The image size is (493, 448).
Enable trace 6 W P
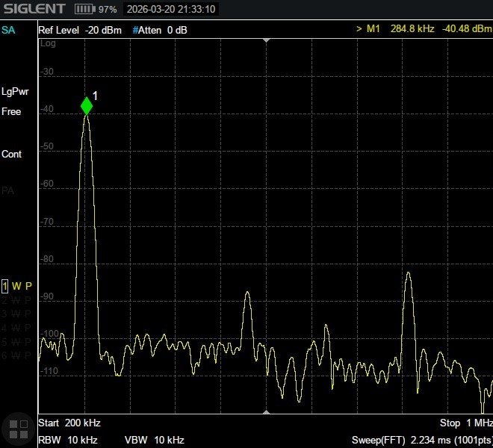(x=16, y=355)
